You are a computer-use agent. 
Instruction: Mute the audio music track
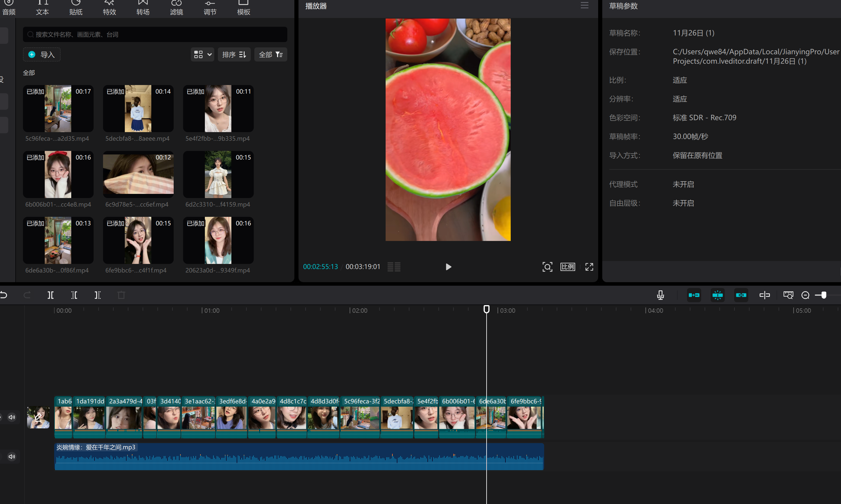point(12,457)
